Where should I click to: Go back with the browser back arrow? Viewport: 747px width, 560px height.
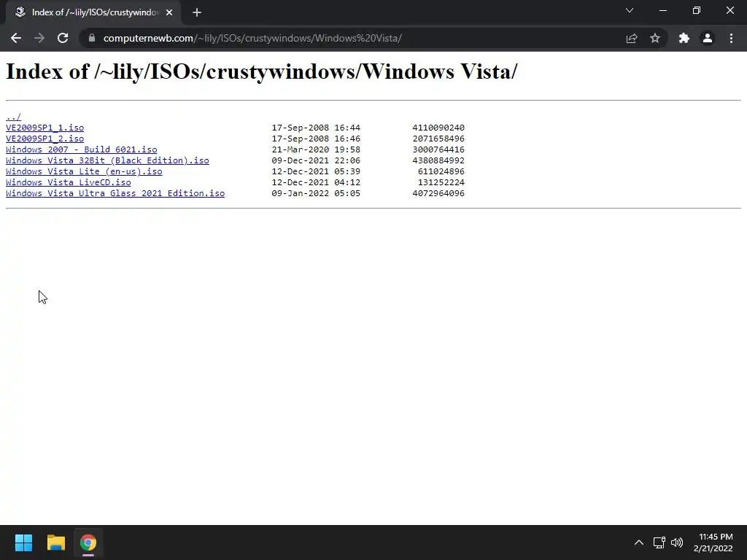coord(16,38)
